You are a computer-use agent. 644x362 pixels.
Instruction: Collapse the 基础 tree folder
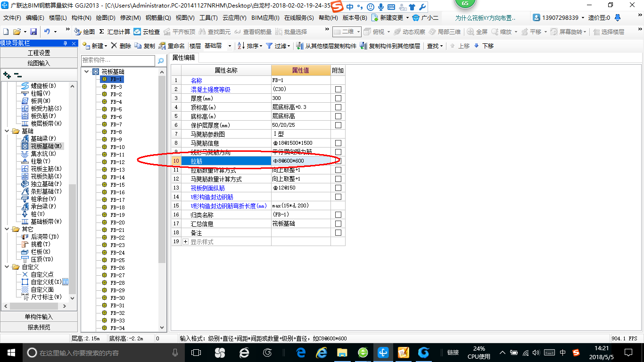(7, 131)
